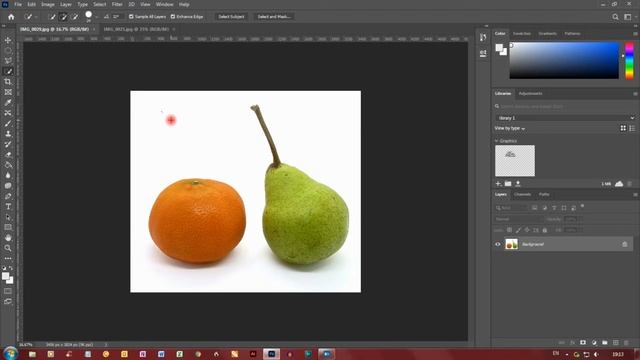Select the Pen tool
This screenshot has width=640, height=360.
[x=8, y=196]
